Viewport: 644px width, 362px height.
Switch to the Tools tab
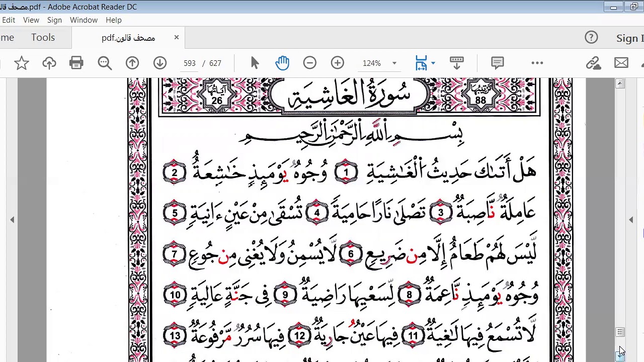43,38
